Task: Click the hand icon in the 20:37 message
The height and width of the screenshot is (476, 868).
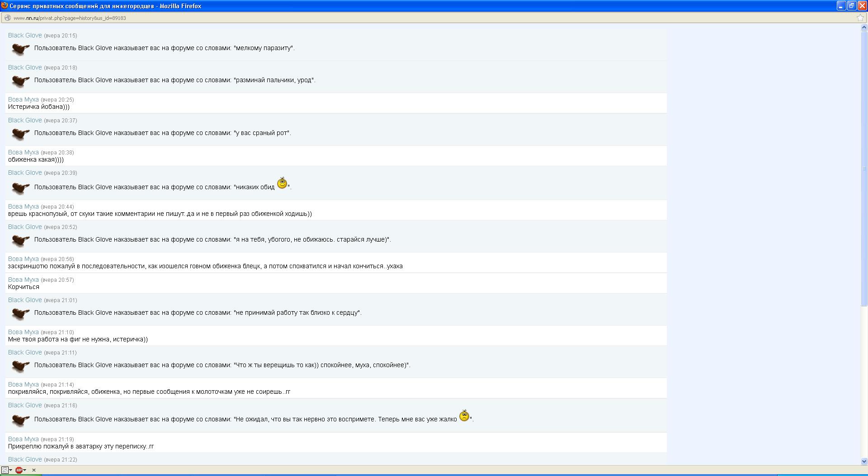Action: pyautogui.click(x=20, y=134)
